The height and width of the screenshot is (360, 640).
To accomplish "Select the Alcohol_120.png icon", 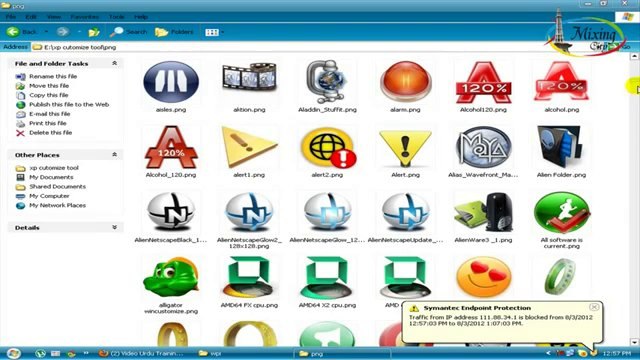I will pyautogui.click(x=171, y=147).
